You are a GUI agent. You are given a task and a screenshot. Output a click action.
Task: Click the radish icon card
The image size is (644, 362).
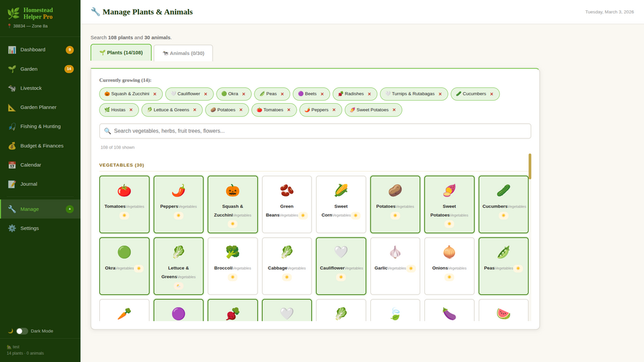(x=233, y=310)
